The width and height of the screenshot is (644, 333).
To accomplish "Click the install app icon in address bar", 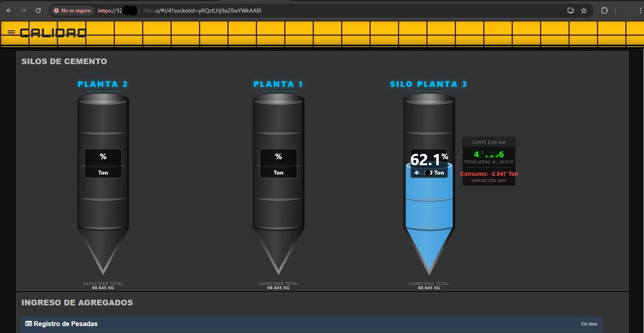I will coord(571,11).
